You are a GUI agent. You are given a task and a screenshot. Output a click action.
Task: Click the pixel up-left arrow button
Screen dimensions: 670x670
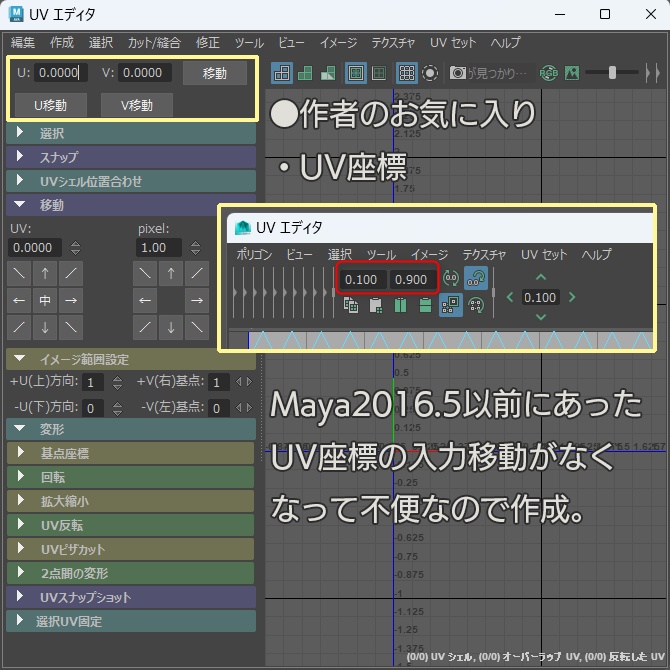click(x=145, y=273)
